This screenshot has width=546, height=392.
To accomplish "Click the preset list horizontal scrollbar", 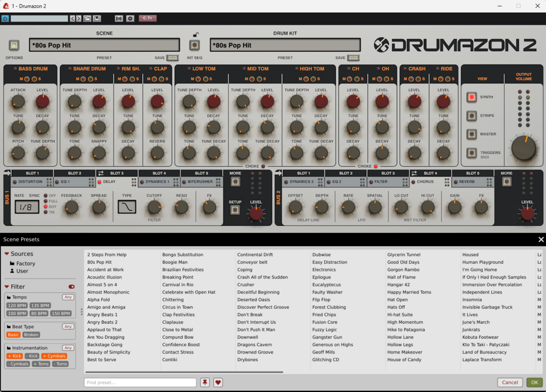I will (184, 372).
